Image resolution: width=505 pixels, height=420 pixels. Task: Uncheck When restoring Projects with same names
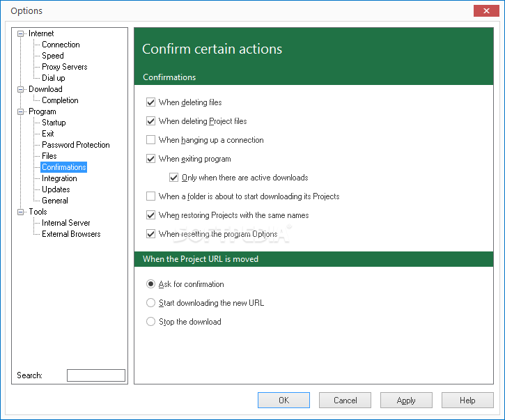coord(150,215)
